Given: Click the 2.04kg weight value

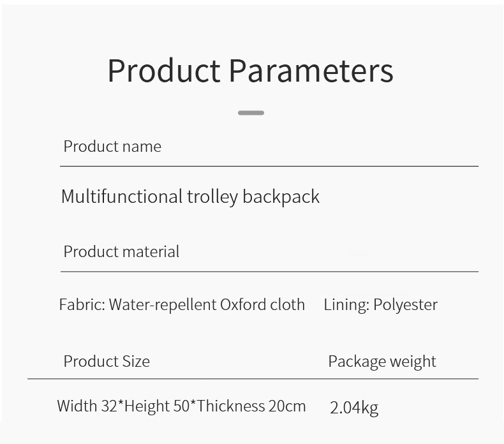Looking at the screenshot, I should (x=354, y=407).
